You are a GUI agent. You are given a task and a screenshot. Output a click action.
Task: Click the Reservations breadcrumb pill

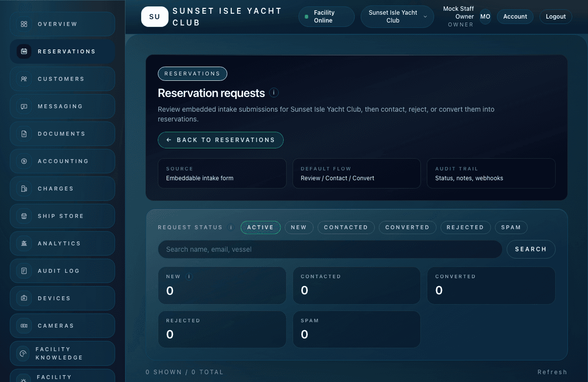tap(193, 73)
